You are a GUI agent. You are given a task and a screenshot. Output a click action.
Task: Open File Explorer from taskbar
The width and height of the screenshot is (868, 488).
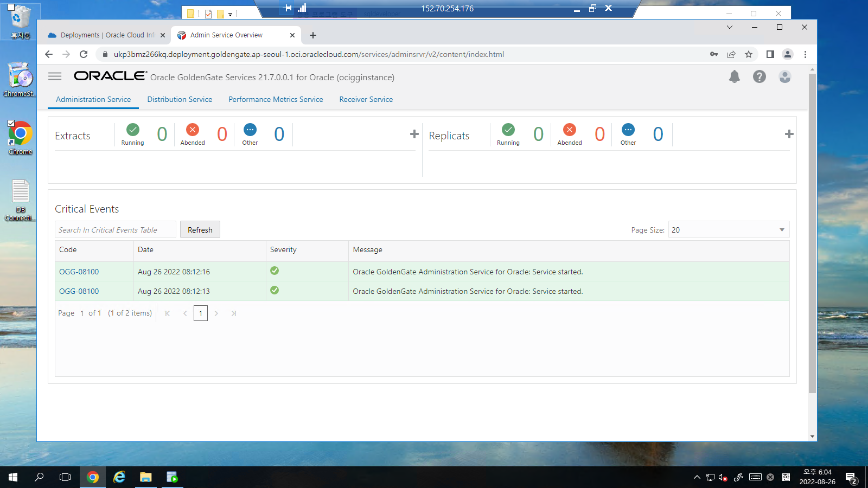[145, 477]
